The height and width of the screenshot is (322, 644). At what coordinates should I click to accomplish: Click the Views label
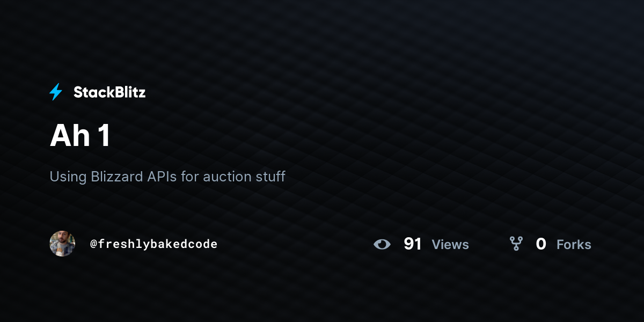click(x=450, y=245)
